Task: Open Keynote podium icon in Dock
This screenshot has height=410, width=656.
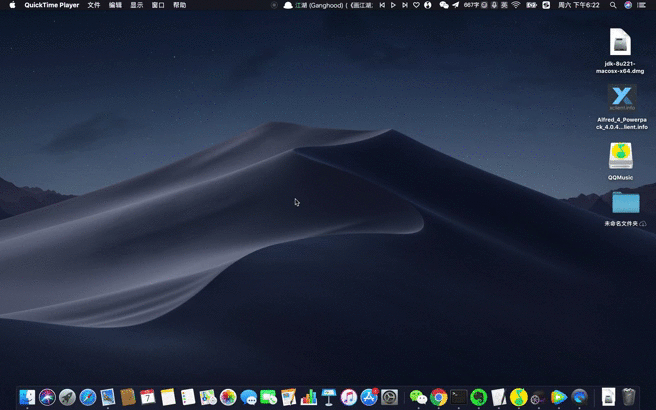Action: [x=329, y=397]
